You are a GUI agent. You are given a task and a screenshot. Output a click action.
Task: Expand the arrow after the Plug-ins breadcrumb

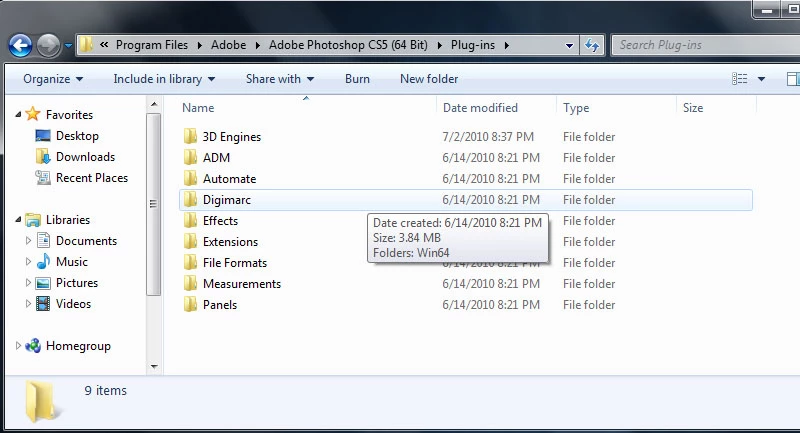click(x=507, y=45)
